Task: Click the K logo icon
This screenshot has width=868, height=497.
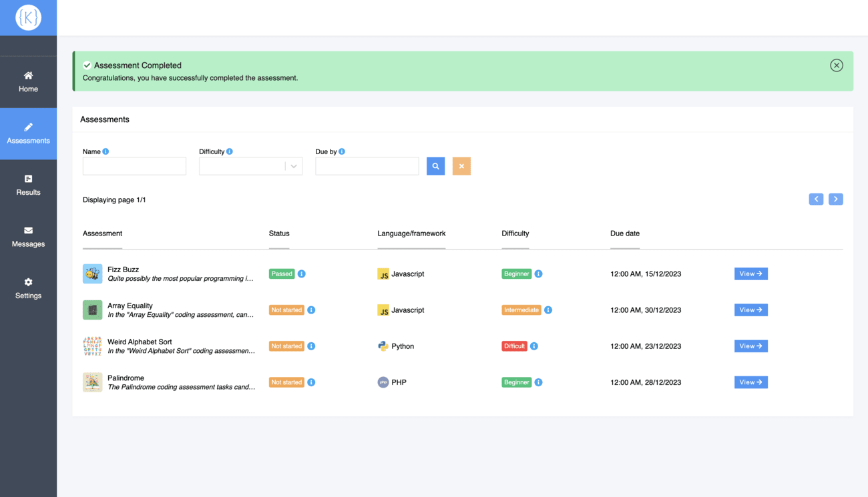Action: click(28, 17)
